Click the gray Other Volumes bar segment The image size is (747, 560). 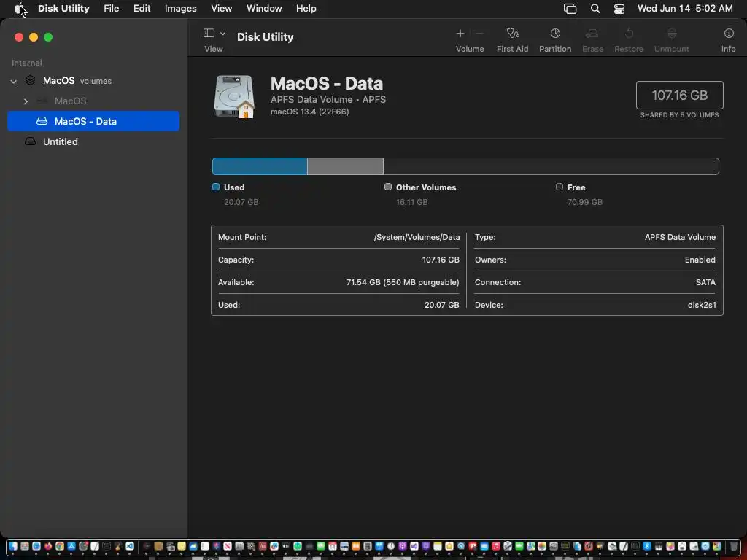coord(345,166)
